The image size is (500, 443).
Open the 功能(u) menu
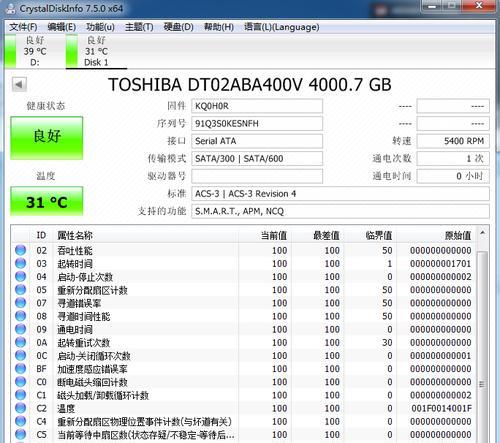click(100, 27)
